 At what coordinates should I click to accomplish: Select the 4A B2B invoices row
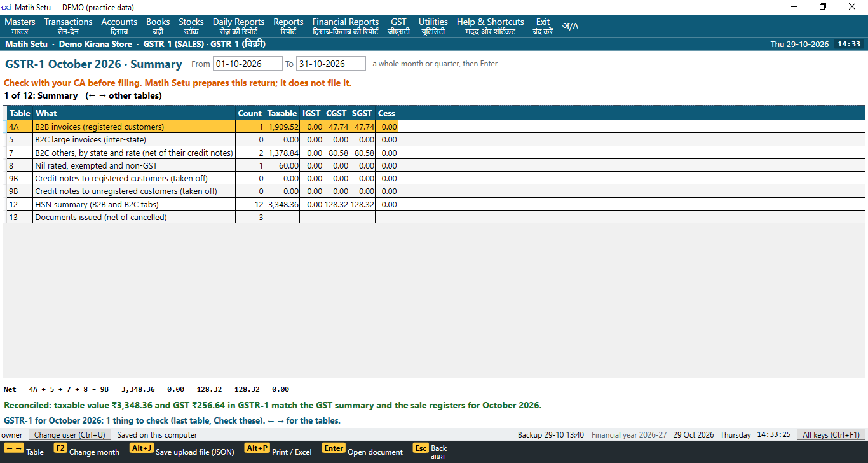pos(436,127)
